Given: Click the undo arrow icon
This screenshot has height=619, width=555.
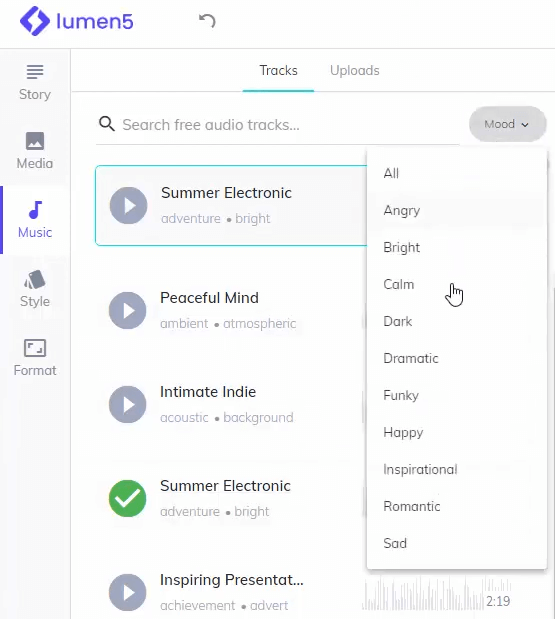Looking at the screenshot, I should coord(207,21).
